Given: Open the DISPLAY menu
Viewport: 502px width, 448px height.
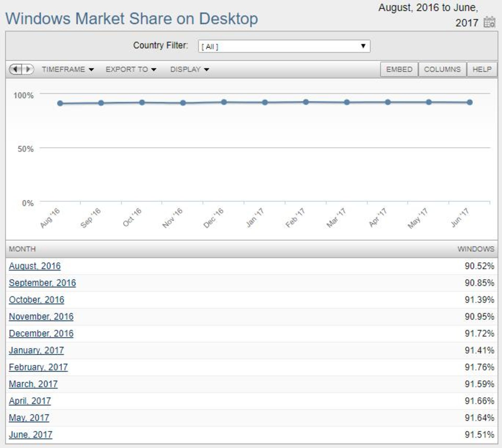Looking at the screenshot, I should [x=190, y=69].
